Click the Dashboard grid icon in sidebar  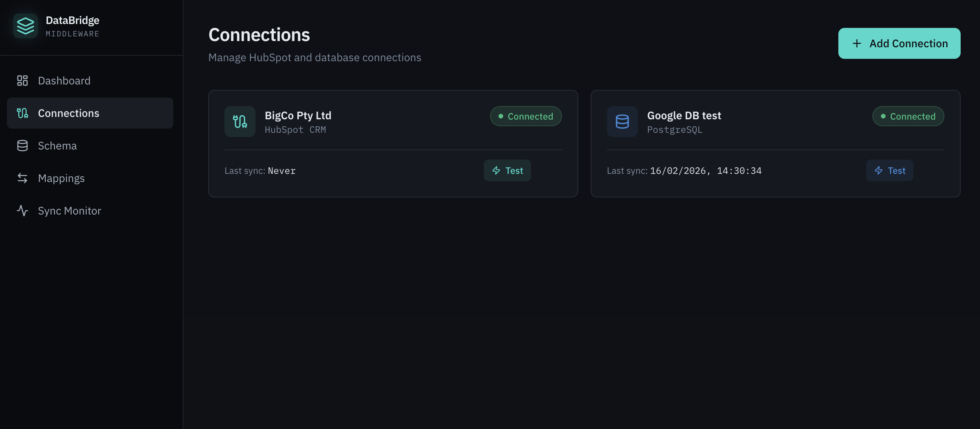(x=22, y=81)
